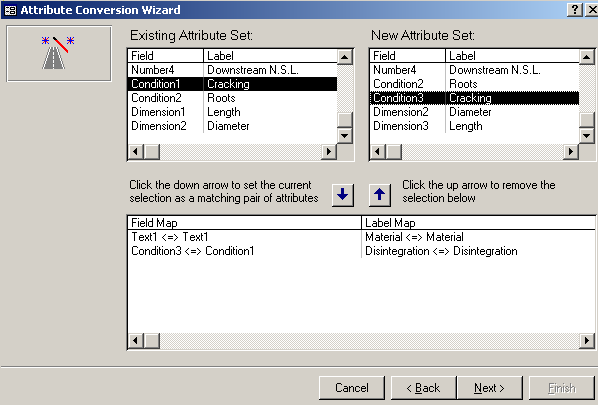Click the wizard title bar app icon
Screen dimensions: 598x405
point(10,10)
